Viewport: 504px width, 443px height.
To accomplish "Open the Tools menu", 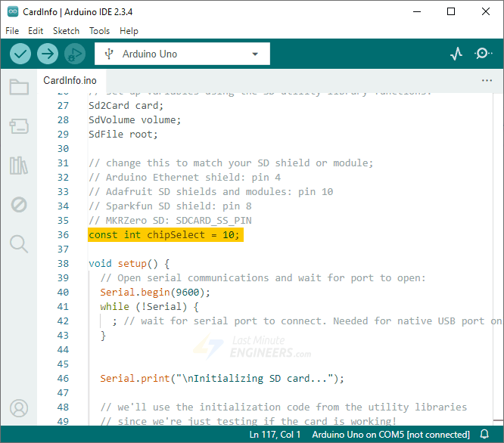I will pos(99,31).
